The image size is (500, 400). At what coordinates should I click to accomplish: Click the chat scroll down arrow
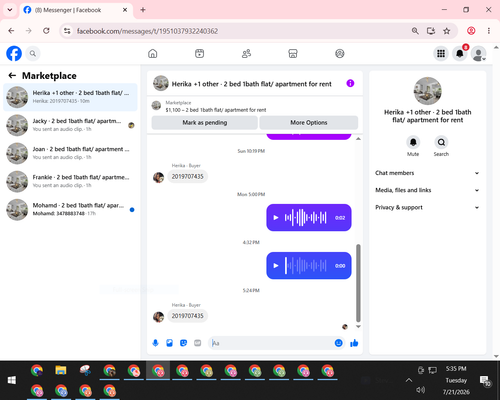pyautogui.click(x=358, y=327)
